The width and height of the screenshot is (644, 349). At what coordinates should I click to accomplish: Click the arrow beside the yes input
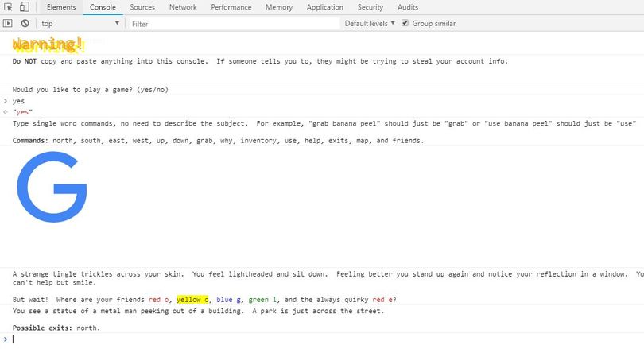(6, 101)
